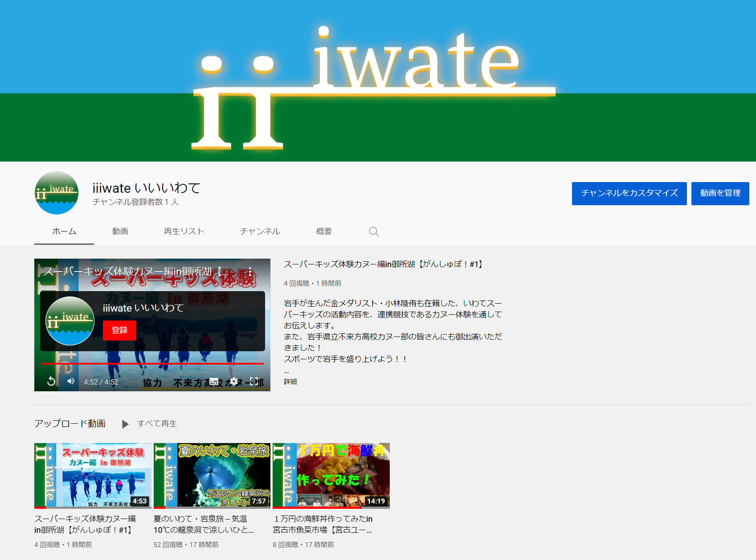Screen dimensions: 756x560
Task: Click the iiiwate channel banner image
Action: pos(378,81)
